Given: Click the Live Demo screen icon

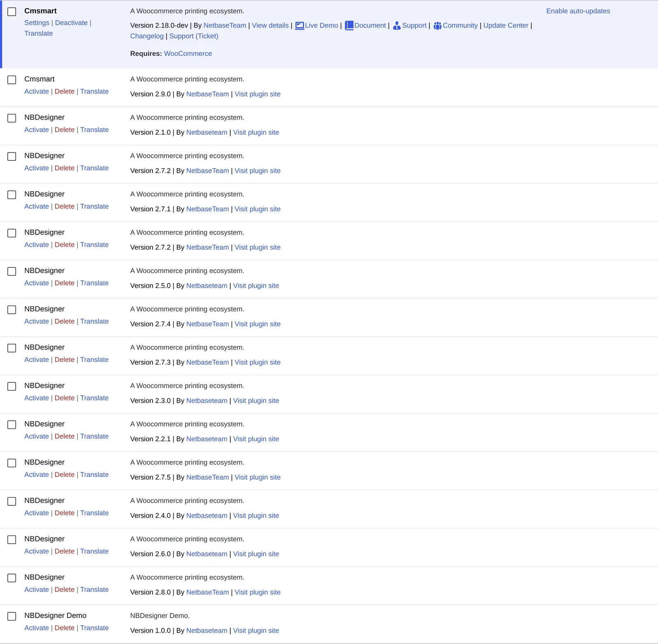Looking at the screenshot, I should click(299, 25).
